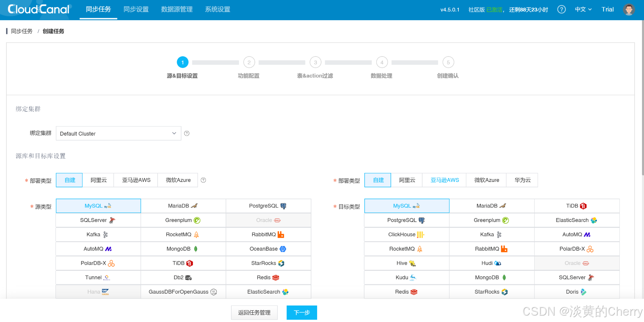This screenshot has height=322, width=644.
Task: Select Kafka as source type
Action: (x=98, y=235)
